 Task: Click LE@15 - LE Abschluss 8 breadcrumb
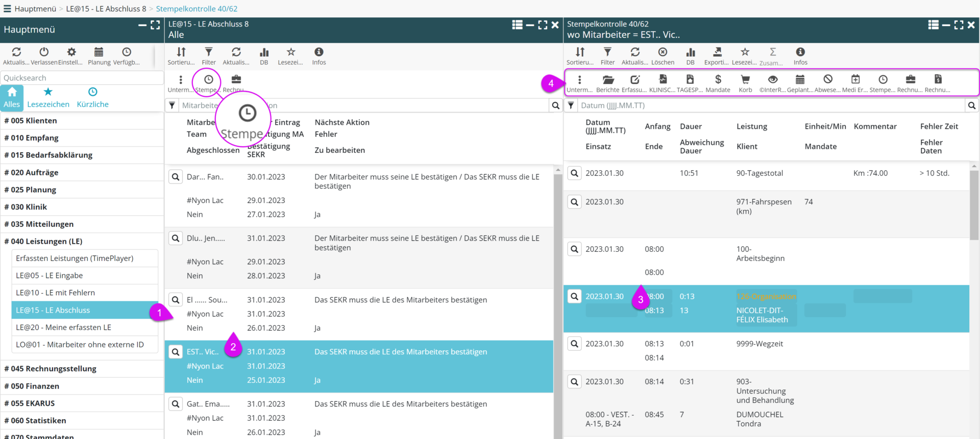pos(106,9)
